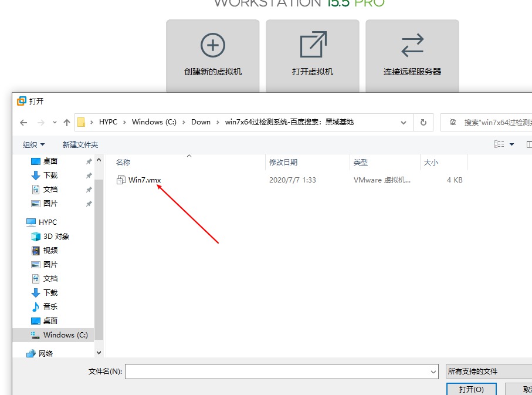Go back with the left arrow navigation button

pyautogui.click(x=23, y=122)
